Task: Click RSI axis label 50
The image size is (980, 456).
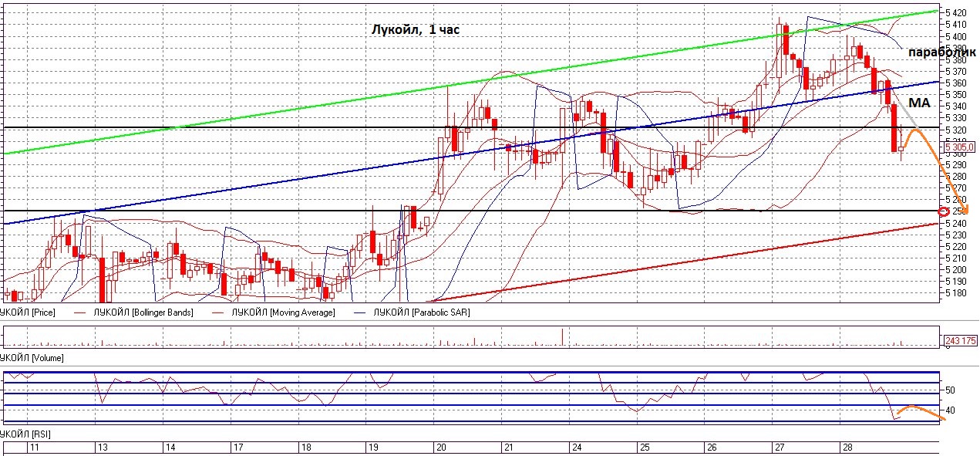Action: click(950, 390)
